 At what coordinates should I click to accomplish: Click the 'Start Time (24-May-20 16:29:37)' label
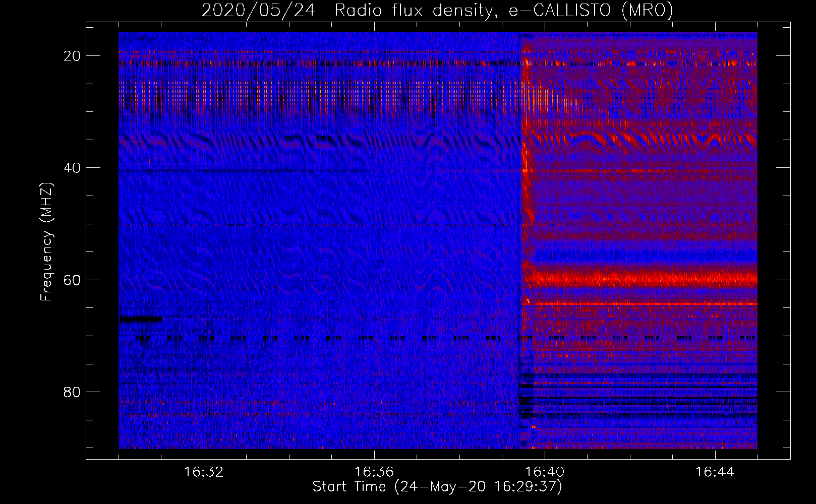437,487
